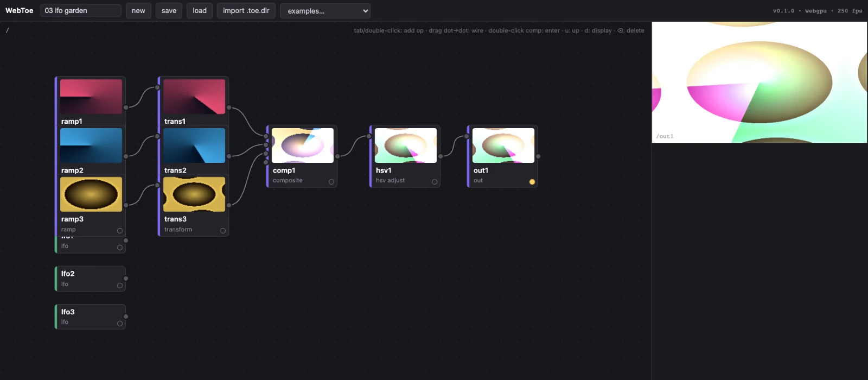This screenshot has width=868, height=380.
Task: Toggle display flag on the lfo1 node
Action: (120, 248)
